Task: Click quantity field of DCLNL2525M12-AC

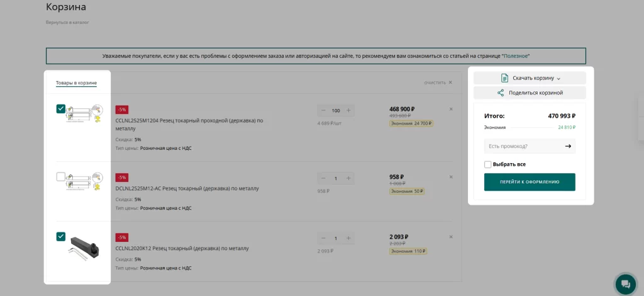Action: [x=336, y=178]
